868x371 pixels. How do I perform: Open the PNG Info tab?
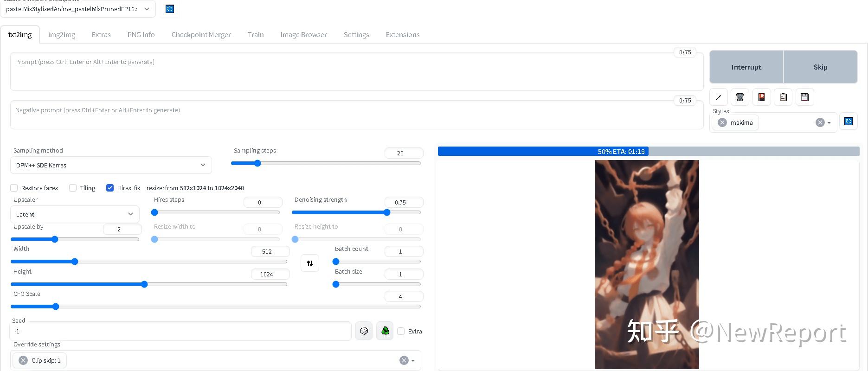coord(141,35)
